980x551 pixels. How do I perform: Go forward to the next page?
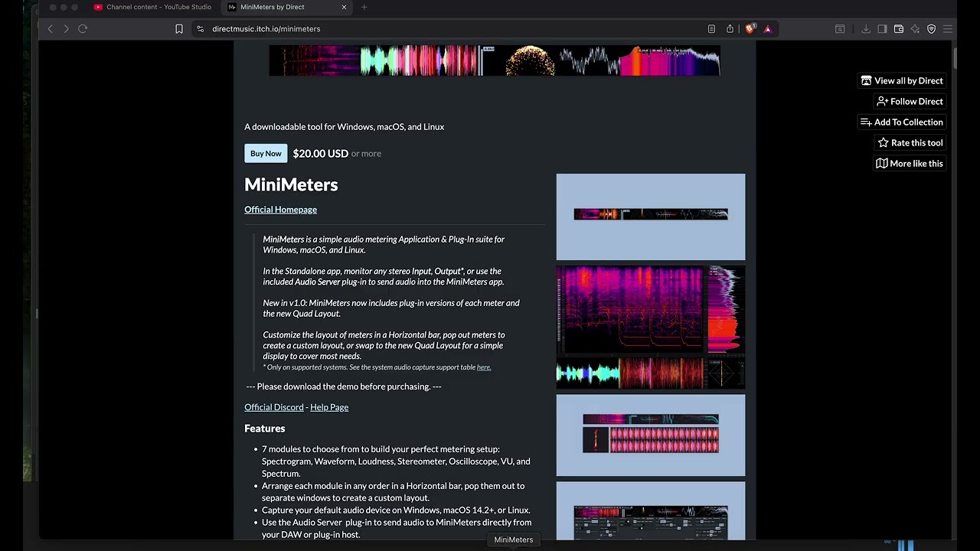pyautogui.click(x=67, y=29)
